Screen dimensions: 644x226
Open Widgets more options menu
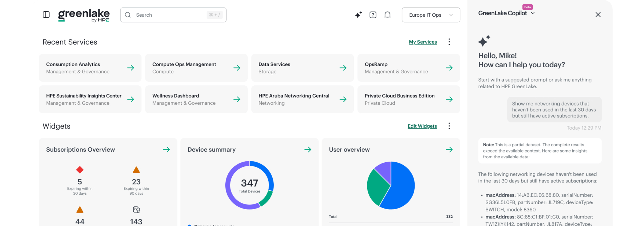(449, 126)
